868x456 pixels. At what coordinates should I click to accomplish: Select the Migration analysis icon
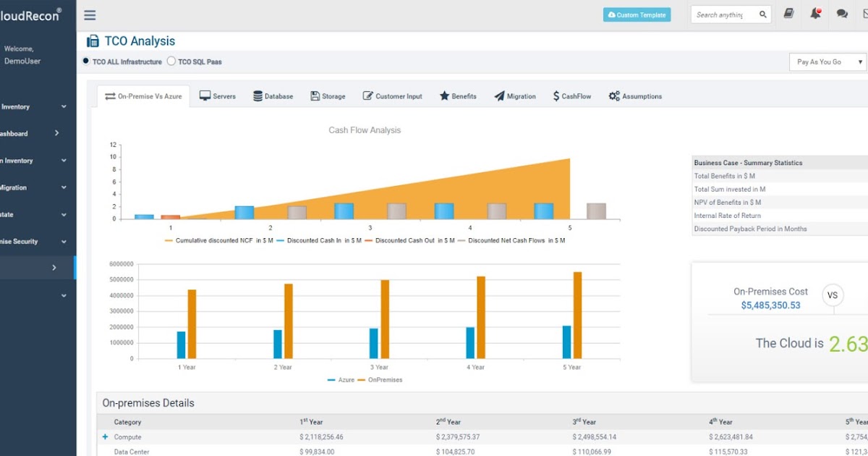point(498,95)
